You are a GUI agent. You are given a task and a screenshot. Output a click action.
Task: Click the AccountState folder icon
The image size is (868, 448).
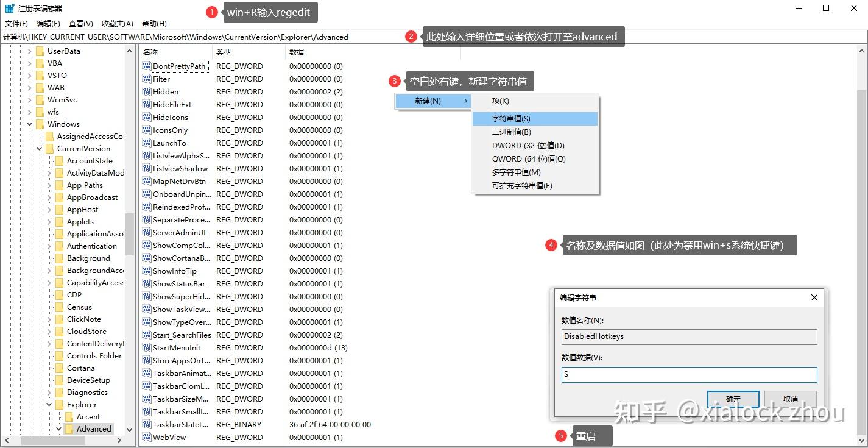pyautogui.click(x=59, y=161)
